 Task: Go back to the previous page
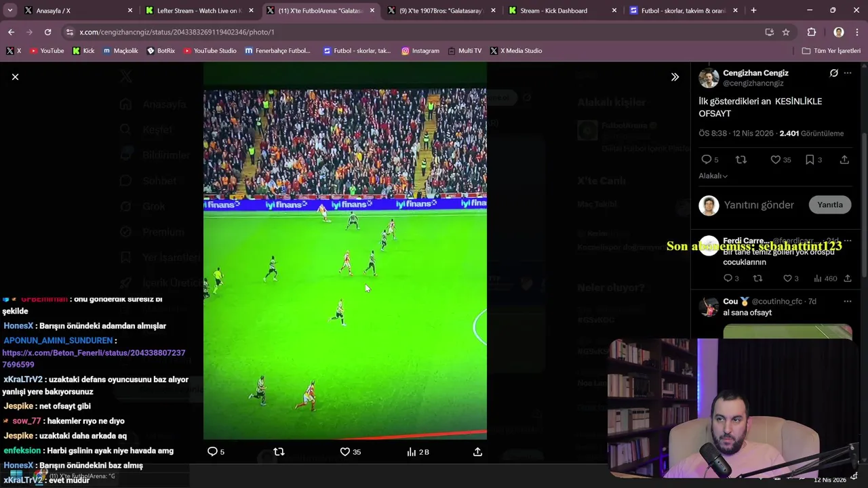pyautogui.click(x=11, y=32)
